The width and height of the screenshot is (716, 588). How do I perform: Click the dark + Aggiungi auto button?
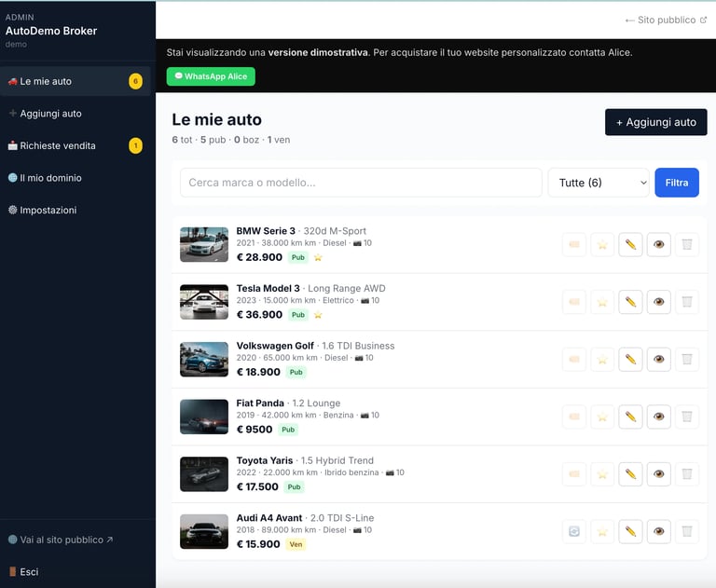655,122
